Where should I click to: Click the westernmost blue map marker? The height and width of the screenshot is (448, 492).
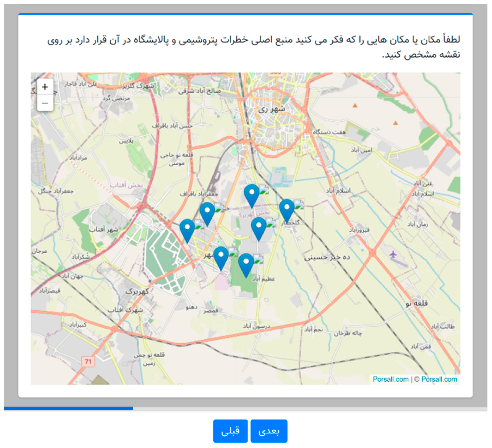(x=187, y=229)
